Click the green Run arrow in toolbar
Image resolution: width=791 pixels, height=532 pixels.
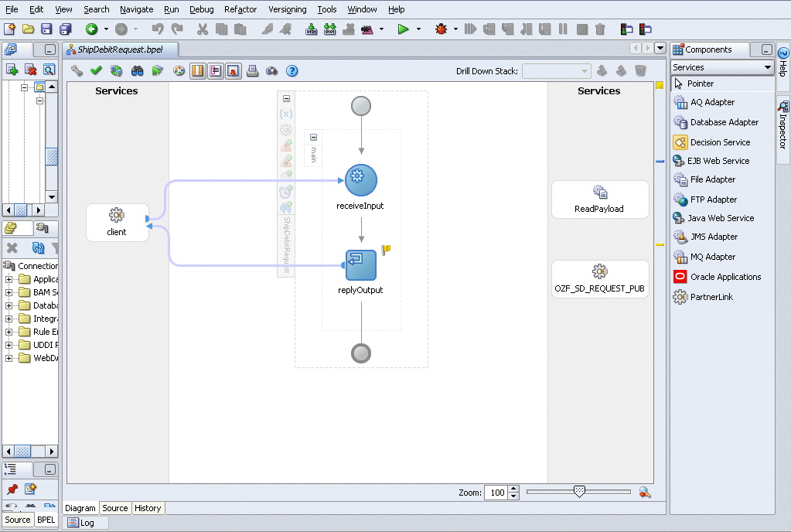[403, 29]
